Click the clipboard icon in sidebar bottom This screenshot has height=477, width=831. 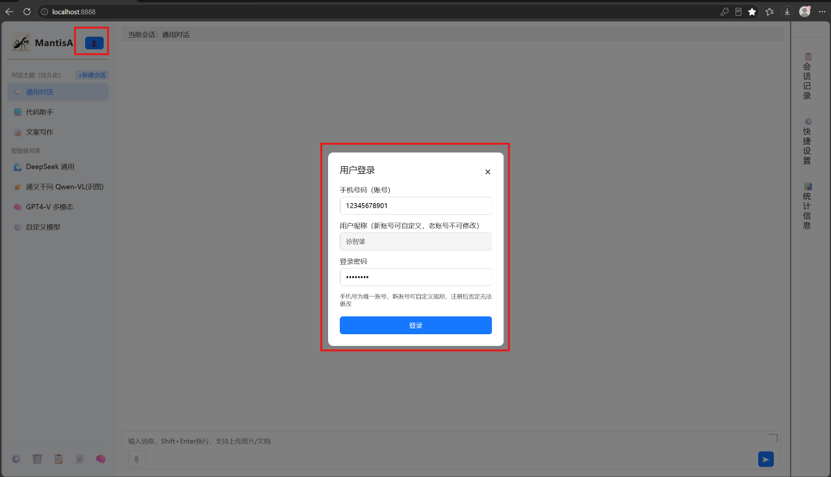[x=58, y=459]
